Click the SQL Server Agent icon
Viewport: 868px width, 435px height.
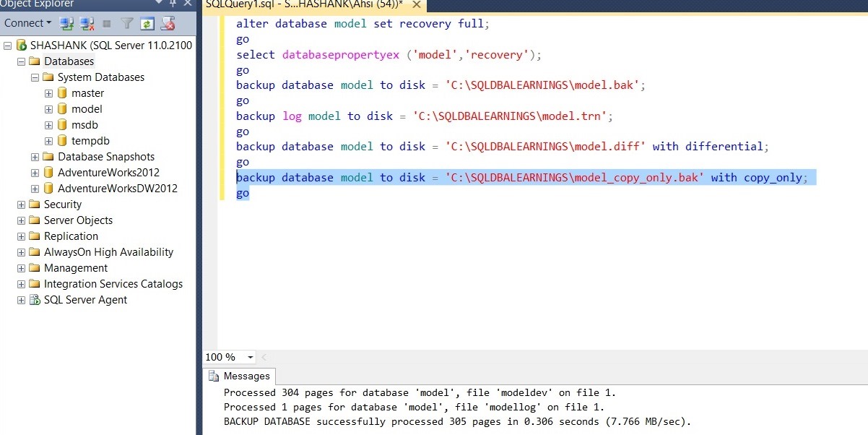coord(35,300)
